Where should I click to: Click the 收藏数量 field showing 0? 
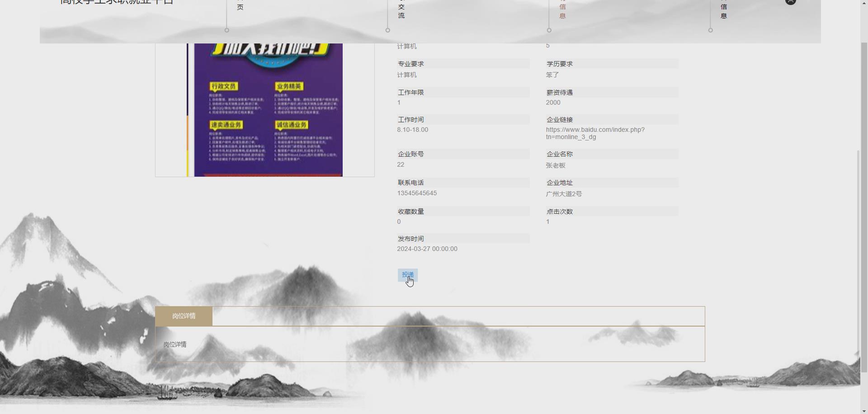[398, 221]
